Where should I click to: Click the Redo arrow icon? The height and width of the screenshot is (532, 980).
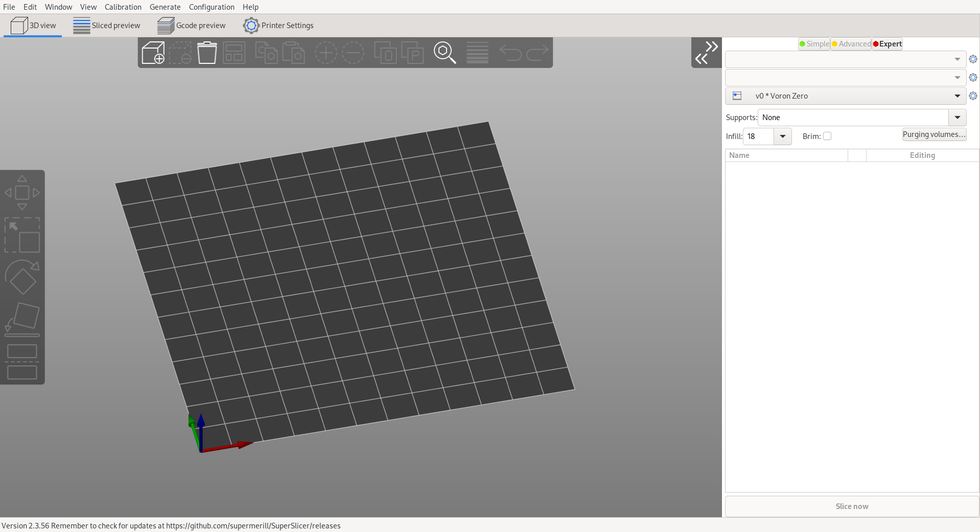pos(538,53)
